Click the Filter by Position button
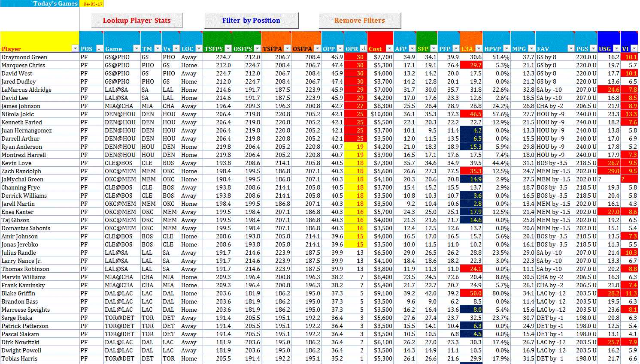This screenshot has height=364, width=640. 251,20
